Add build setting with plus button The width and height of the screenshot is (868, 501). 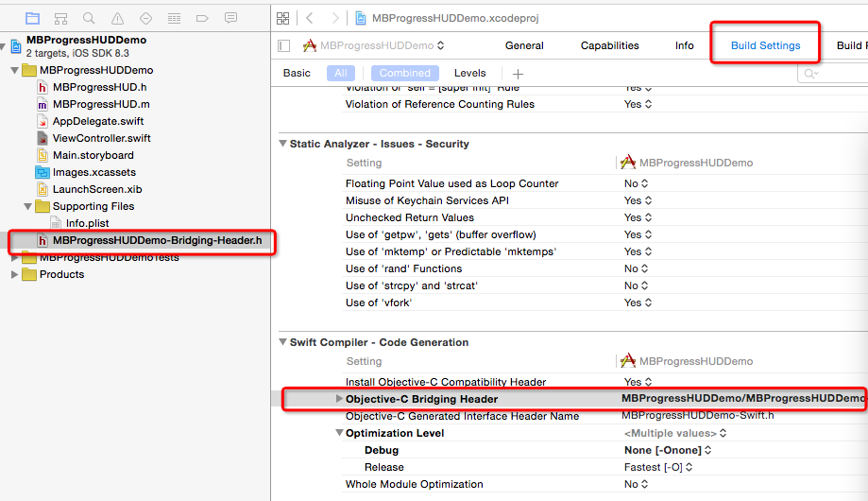[x=517, y=74]
